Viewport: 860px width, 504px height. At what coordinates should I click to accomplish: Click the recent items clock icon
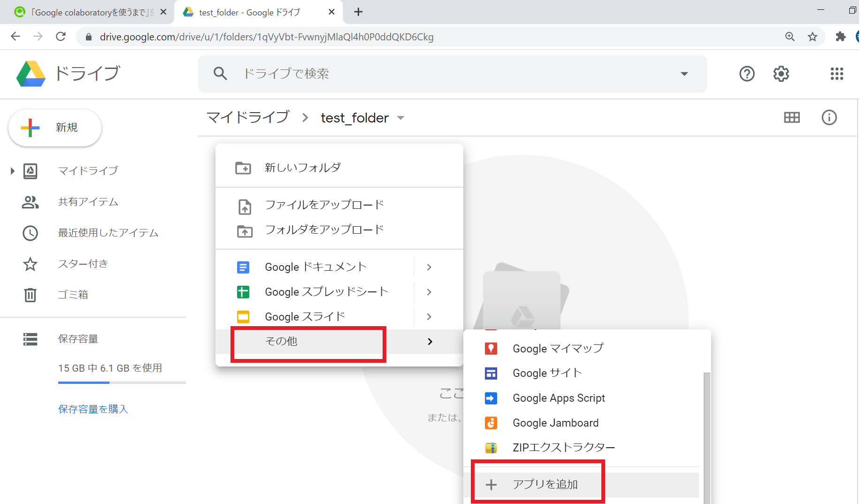31,233
